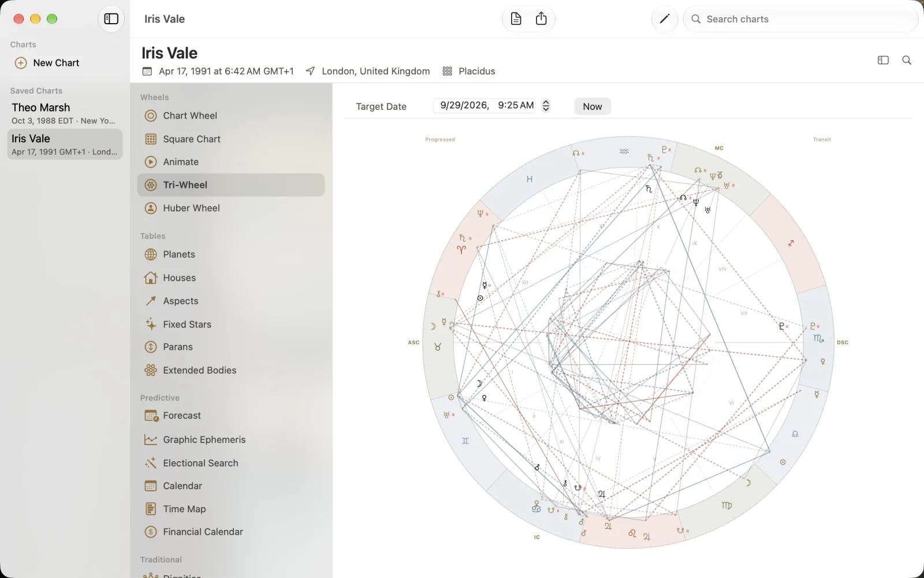Launch Electional Search
This screenshot has height=578, width=924.
click(x=231, y=463)
